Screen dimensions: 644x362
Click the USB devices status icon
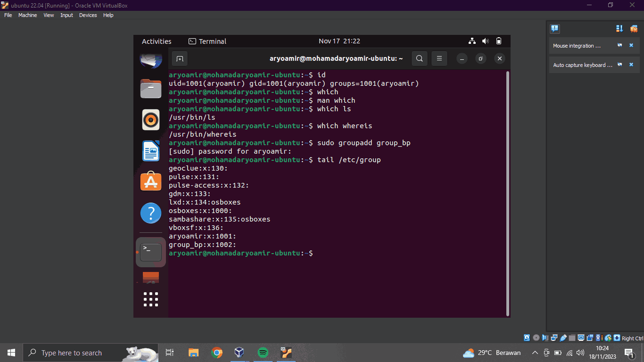tap(563, 338)
